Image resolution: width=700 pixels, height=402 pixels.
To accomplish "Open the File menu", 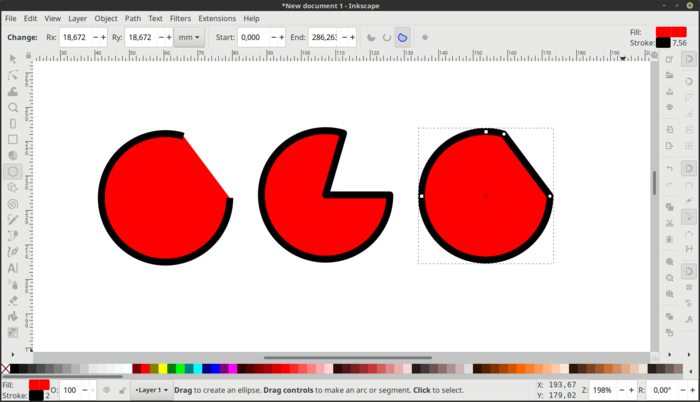I will click(x=11, y=18).
